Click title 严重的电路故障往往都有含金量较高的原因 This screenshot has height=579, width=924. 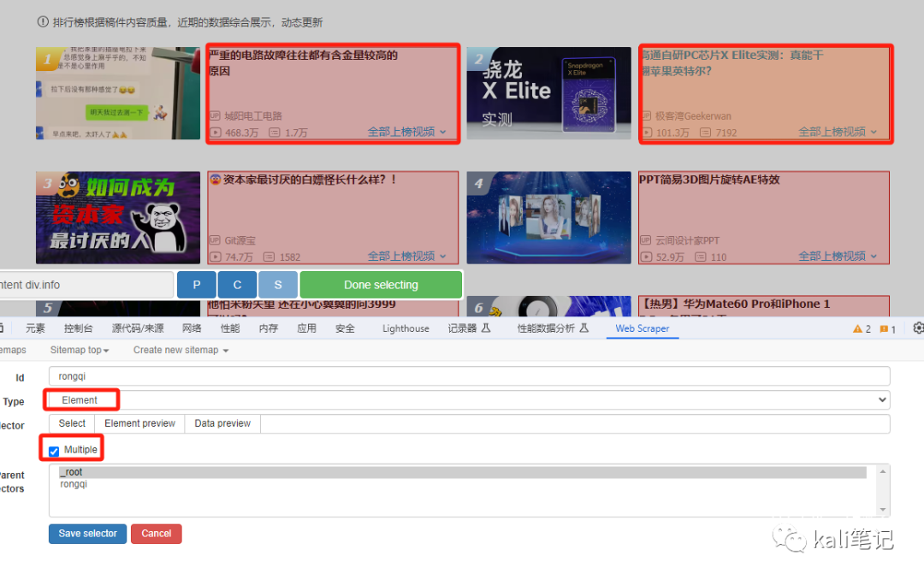pyautogui.click(x=304, y=63)
